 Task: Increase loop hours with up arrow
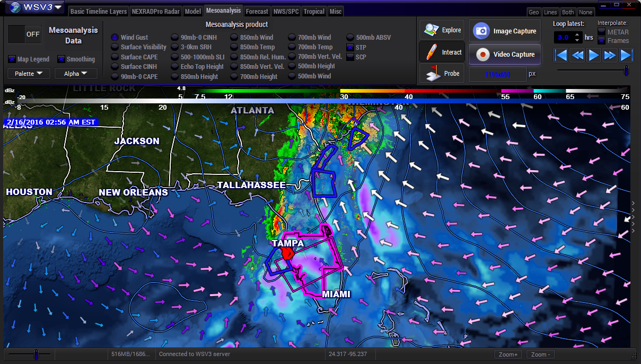coord(577,34)
